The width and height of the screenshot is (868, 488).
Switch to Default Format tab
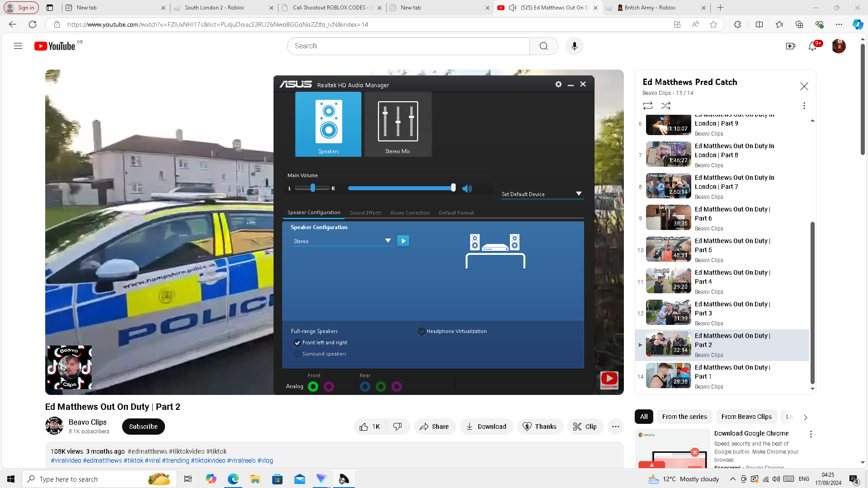(456, 213)
